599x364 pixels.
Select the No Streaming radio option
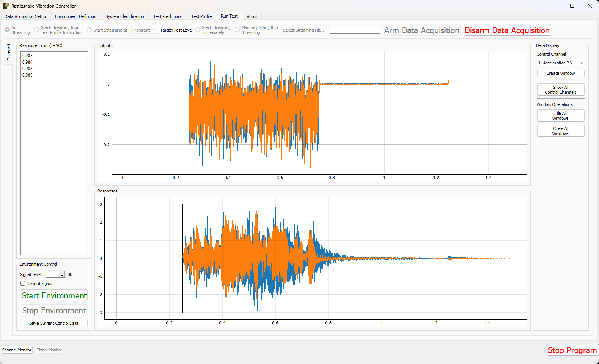pos(7,30)
